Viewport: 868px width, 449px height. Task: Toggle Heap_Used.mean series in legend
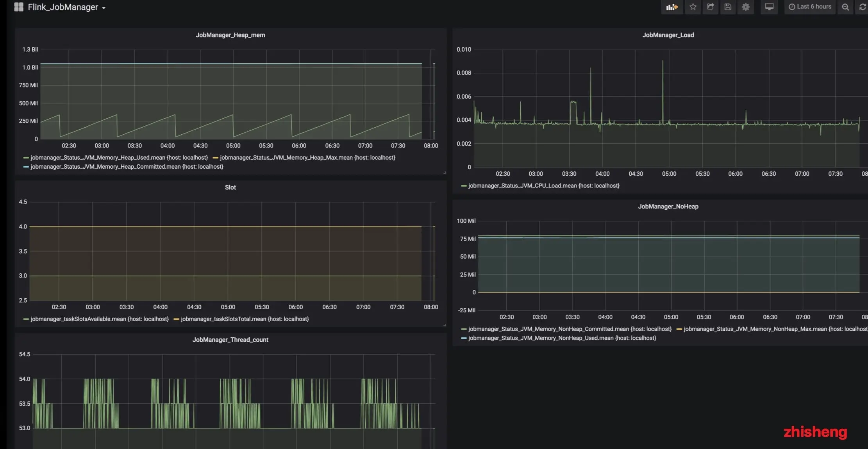tap(119, 158)
